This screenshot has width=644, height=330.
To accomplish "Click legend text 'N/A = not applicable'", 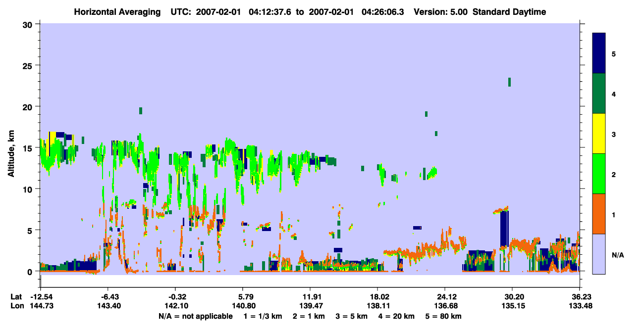I will 195,316.
